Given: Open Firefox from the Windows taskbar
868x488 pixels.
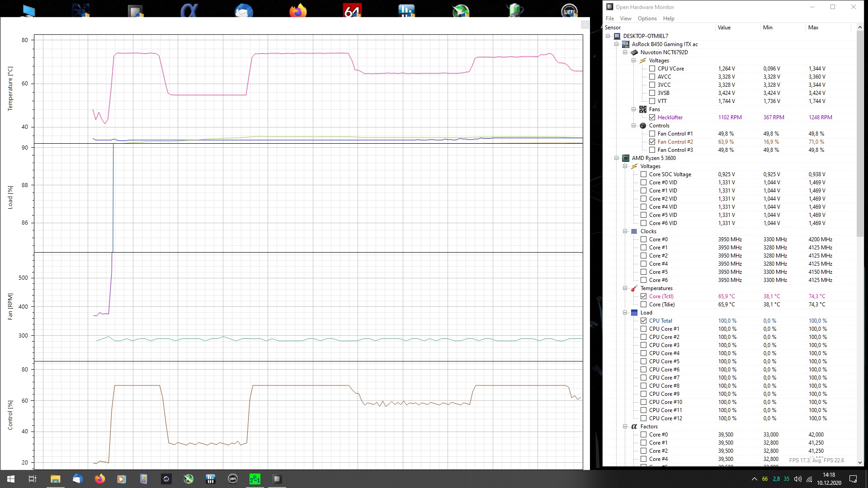Looking at the screenshot, I should click(99, 479).
